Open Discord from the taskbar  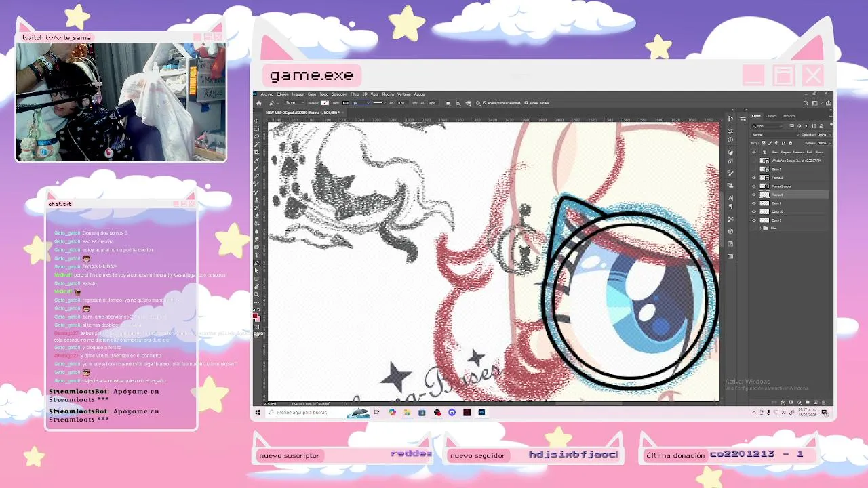452,412
